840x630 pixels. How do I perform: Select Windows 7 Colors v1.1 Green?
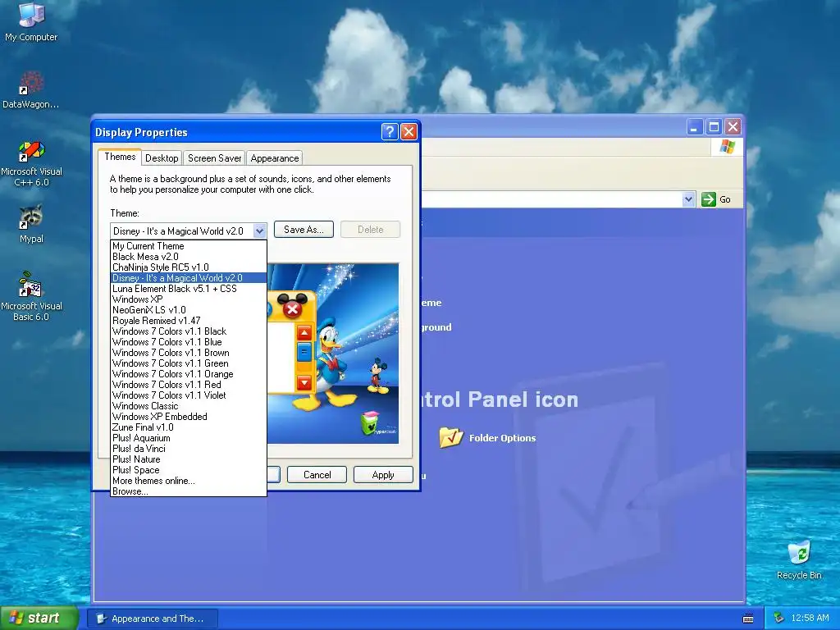pyautogui.click(x=189, y=363)
